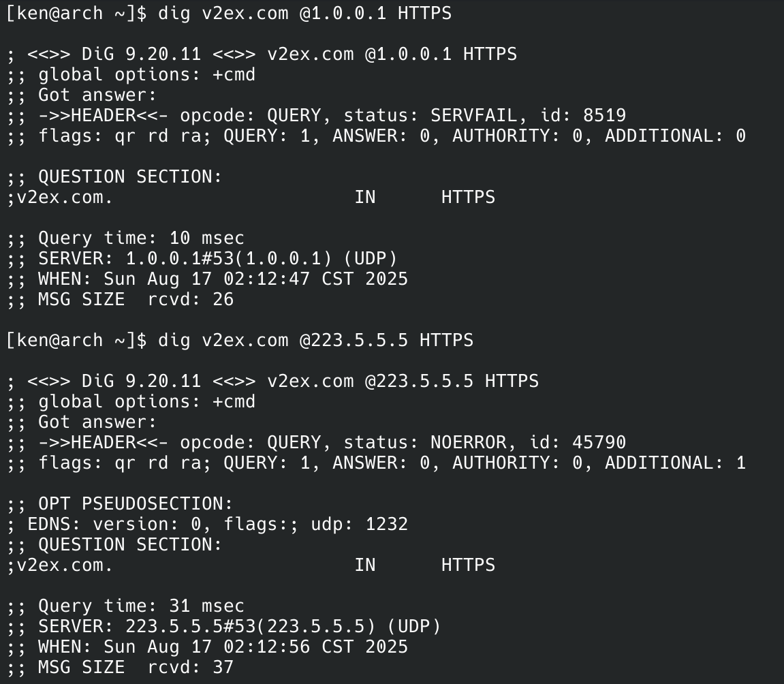Click the response id 8519

[x=604, y=116]
